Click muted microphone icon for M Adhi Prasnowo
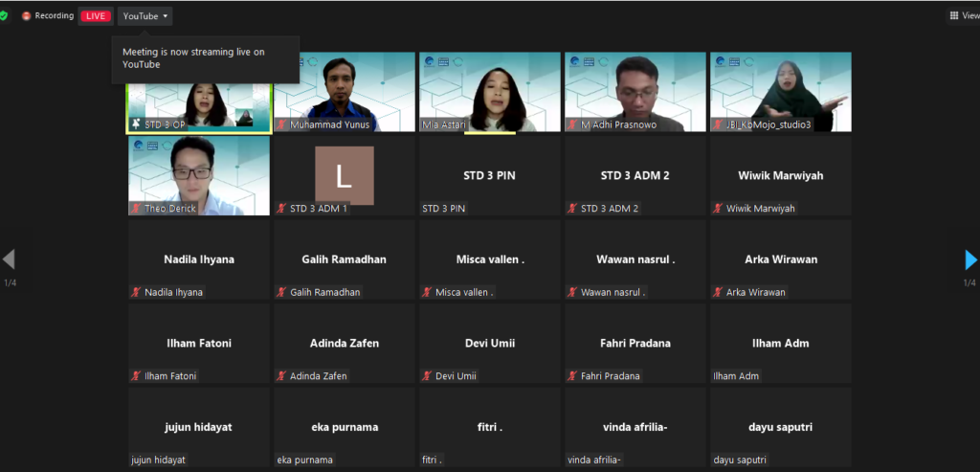980x472 pixels. (572, 124)
